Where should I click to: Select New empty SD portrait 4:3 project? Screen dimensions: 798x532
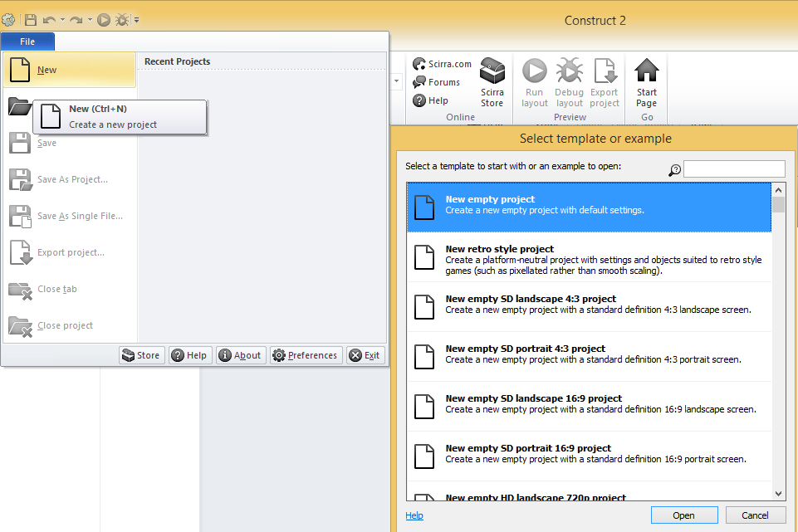click(x=589, y=357)
